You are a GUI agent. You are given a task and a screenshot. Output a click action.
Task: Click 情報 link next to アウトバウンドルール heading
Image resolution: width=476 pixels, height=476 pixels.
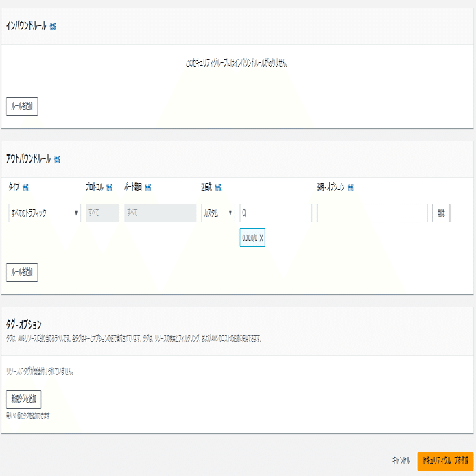[57, 160]
